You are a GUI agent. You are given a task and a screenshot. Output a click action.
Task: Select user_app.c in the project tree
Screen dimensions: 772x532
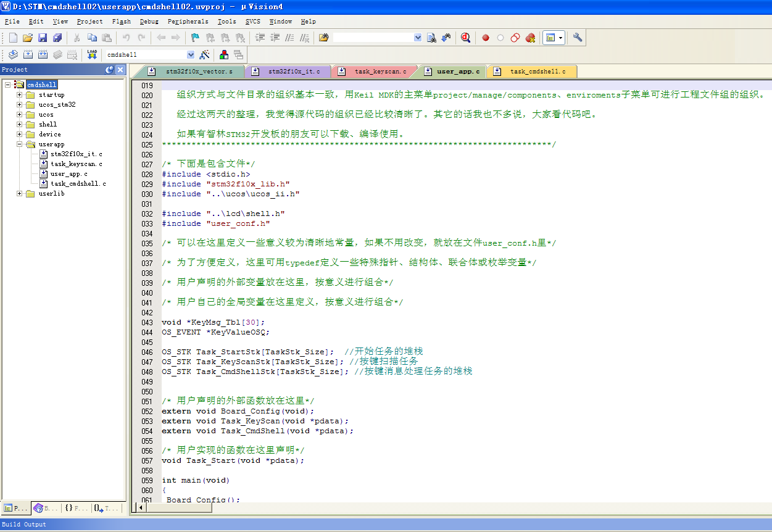click(69, 173)
